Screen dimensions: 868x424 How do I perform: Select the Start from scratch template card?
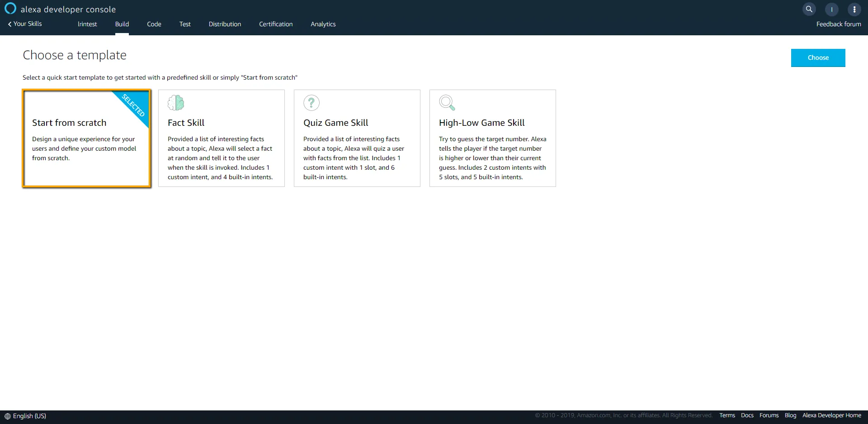point(86,138)
